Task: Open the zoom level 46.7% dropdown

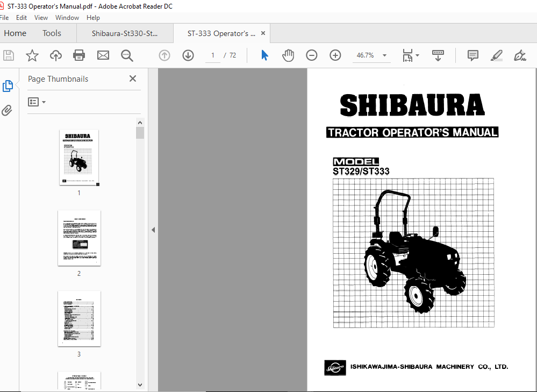Action: tap(384, 55)
